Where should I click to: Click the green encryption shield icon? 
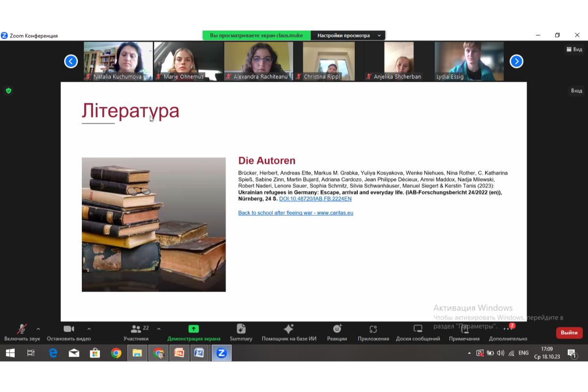[x=8, y=91]
